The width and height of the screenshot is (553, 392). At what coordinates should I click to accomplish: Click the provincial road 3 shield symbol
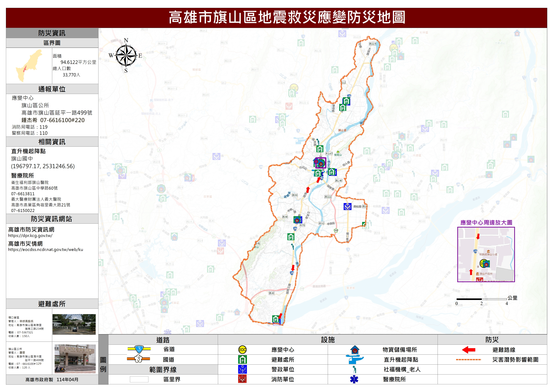pos(139,349)
